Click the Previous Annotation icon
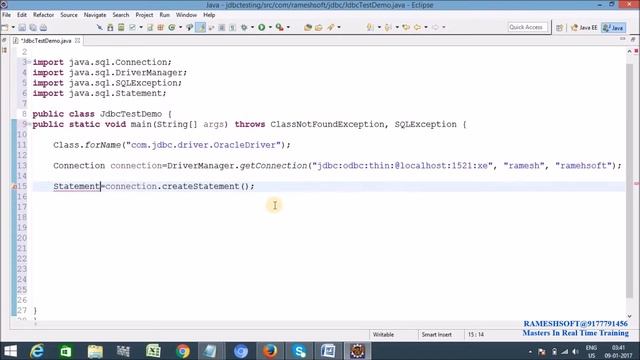Viewport: 640px width, 360px height. pos(388,27)
